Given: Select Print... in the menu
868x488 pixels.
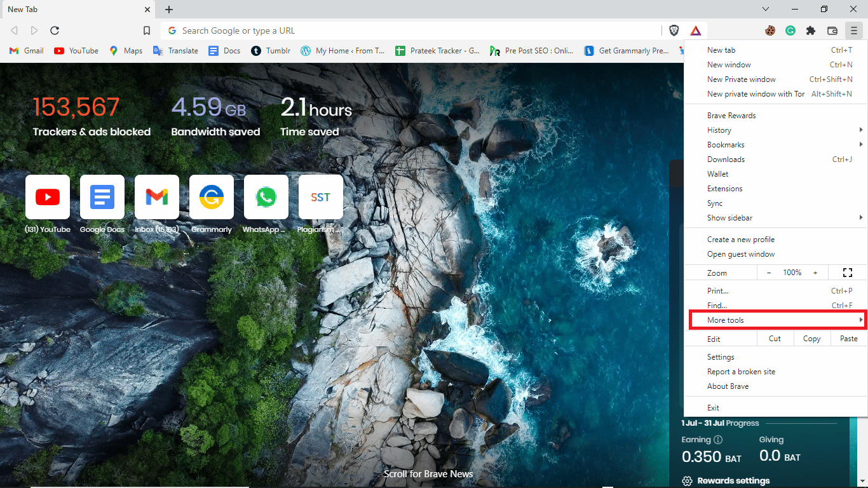Looking at the screenshot, I should click(776, 291).
